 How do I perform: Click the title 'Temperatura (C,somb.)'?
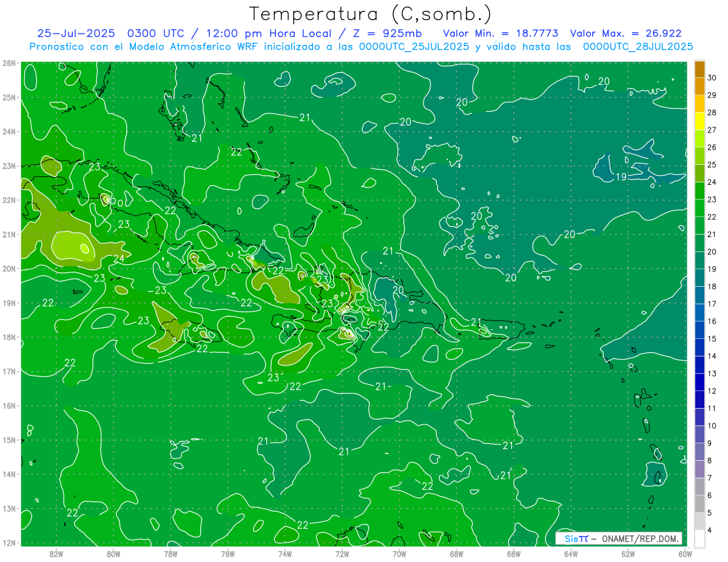coord(371,14)
